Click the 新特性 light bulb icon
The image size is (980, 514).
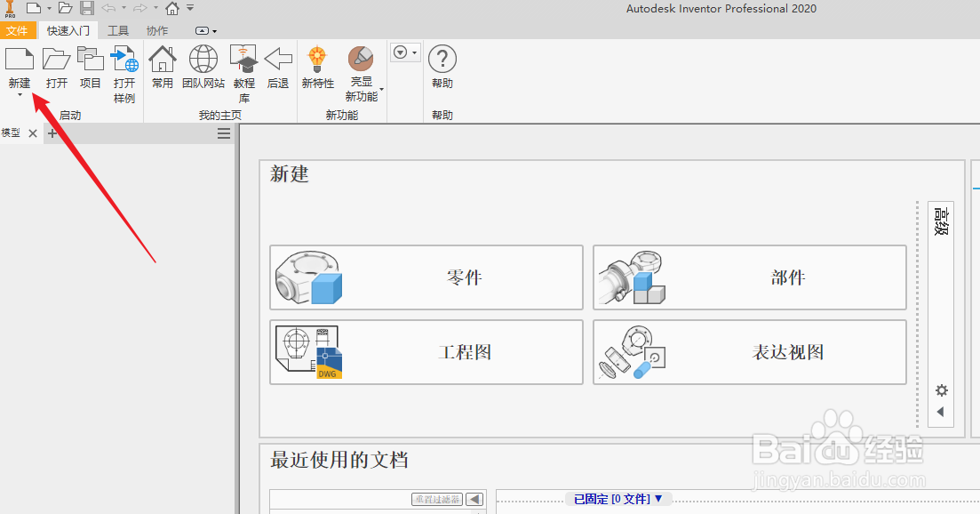pos(317,59)
